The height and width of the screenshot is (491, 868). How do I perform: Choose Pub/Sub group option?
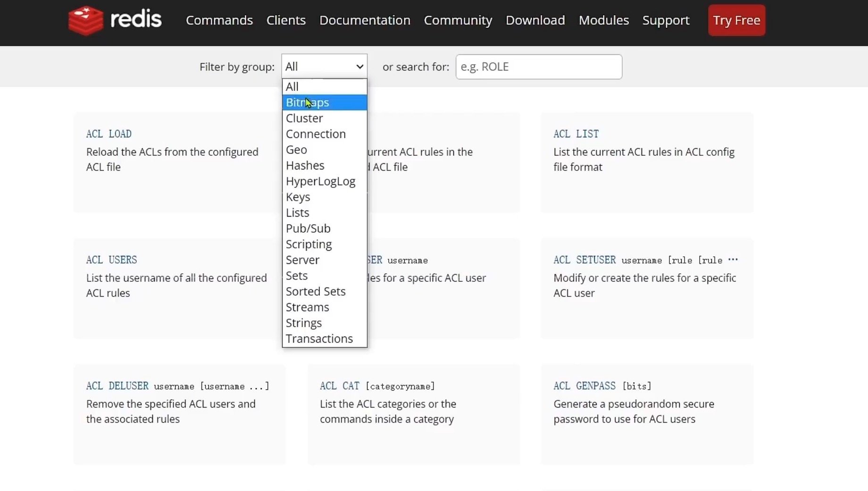[x=325, y=229]
